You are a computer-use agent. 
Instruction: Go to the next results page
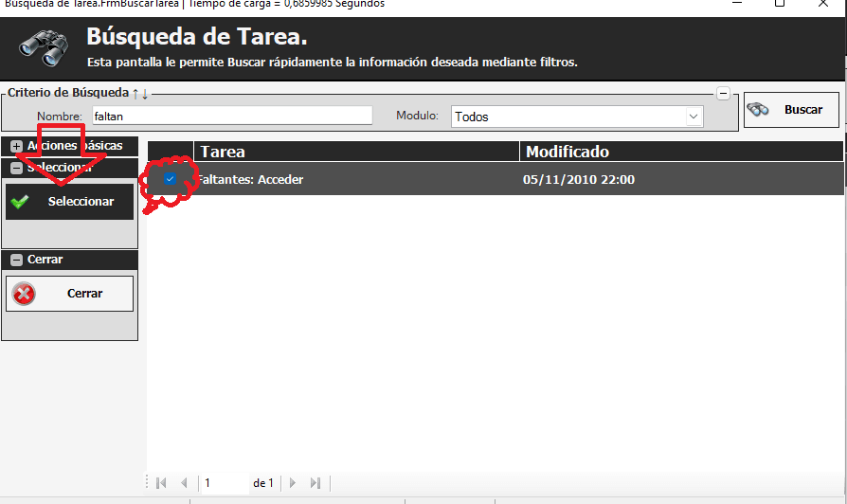tap(293, 483)
